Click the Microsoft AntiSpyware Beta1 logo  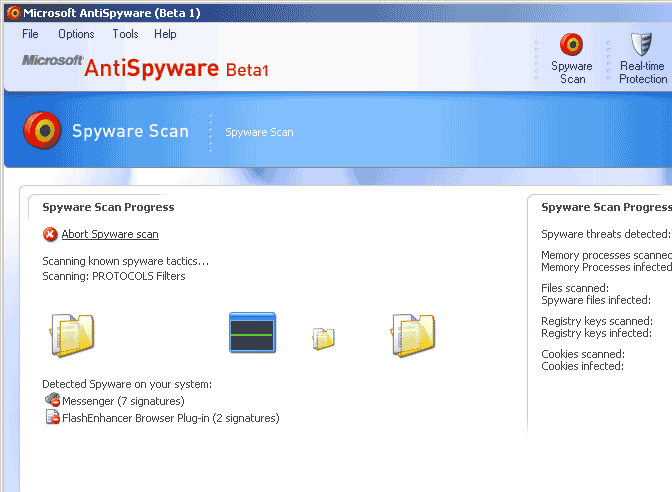[145, 67]
